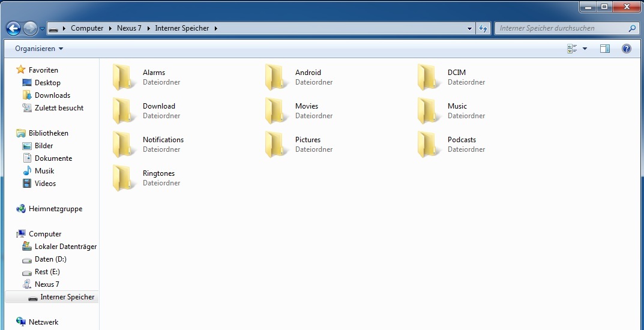The height and width of the screenshot is (330, 644).
Task: Click the search magnifier icon
Action: tap(632, 28)
